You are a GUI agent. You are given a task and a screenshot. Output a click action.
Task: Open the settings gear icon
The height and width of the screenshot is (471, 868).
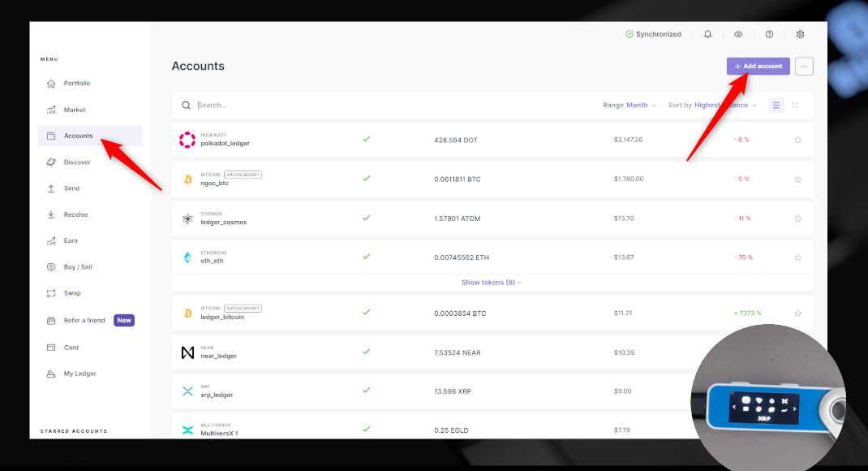tap(800, 34)
